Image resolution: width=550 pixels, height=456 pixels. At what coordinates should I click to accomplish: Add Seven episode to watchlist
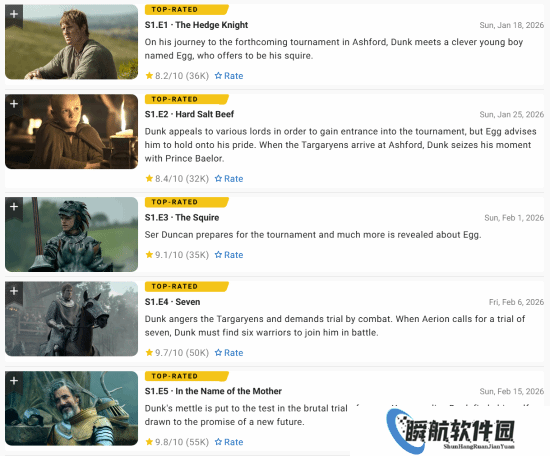pyautogui.click(x=14, y=291)
